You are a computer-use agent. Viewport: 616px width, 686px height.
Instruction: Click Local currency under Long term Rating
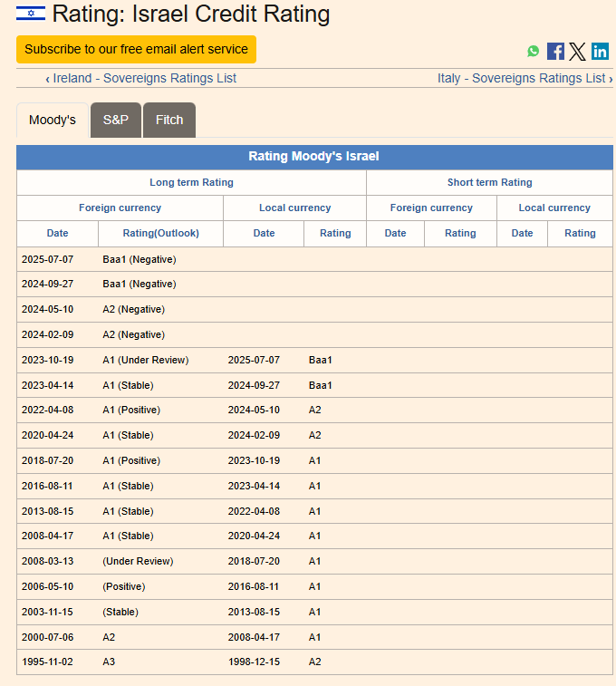(294, 208)
